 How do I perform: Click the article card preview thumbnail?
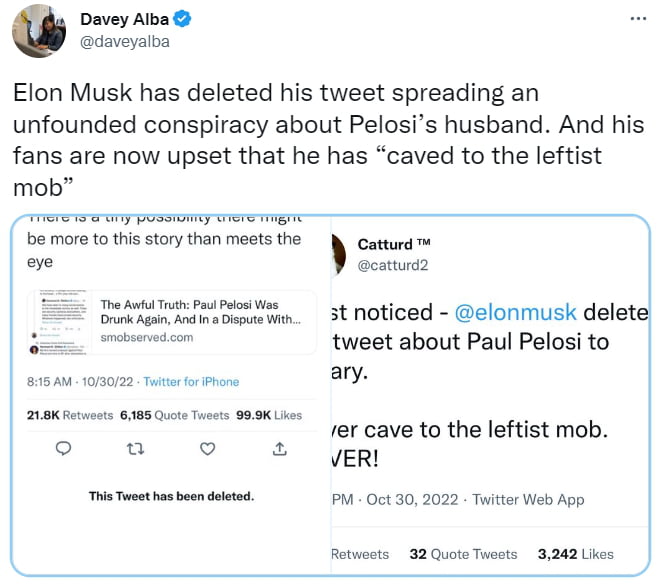62,320
